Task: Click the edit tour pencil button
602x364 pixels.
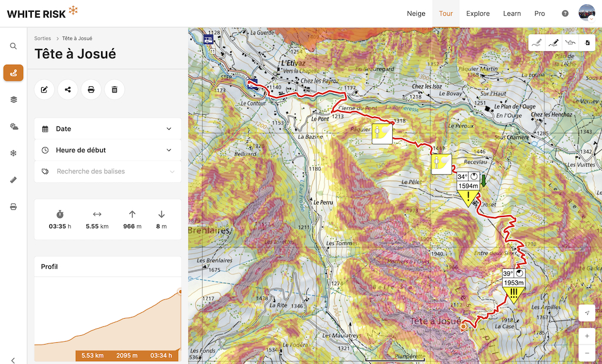Action: [x=44, y=89]
